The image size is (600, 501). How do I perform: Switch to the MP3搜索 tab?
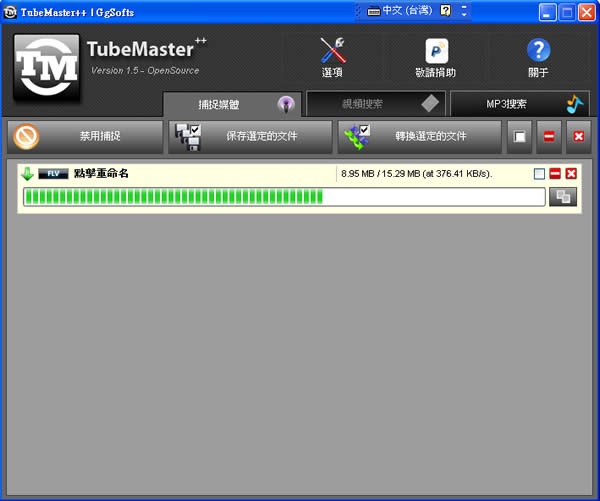(x=520, y=104)
